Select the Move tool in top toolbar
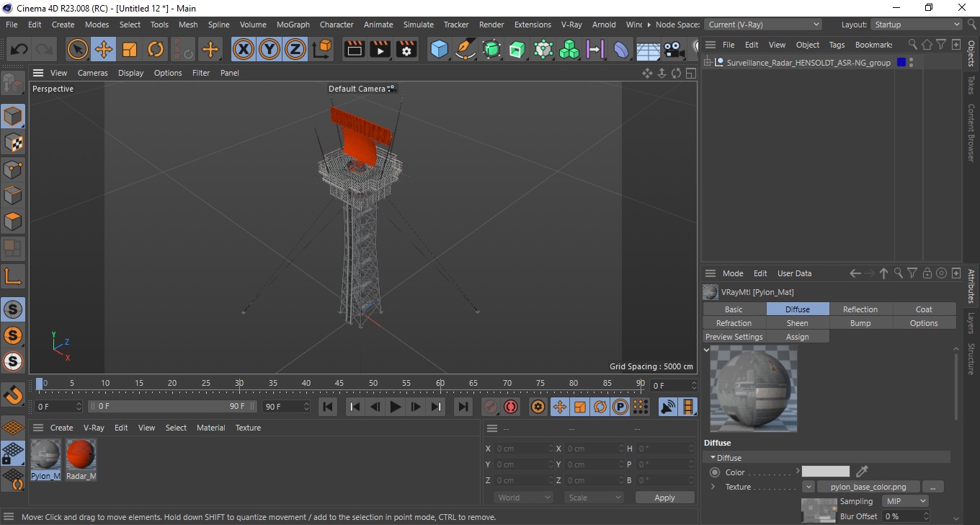980x525 pixels. pyautogui.click(x=104, y=50)
